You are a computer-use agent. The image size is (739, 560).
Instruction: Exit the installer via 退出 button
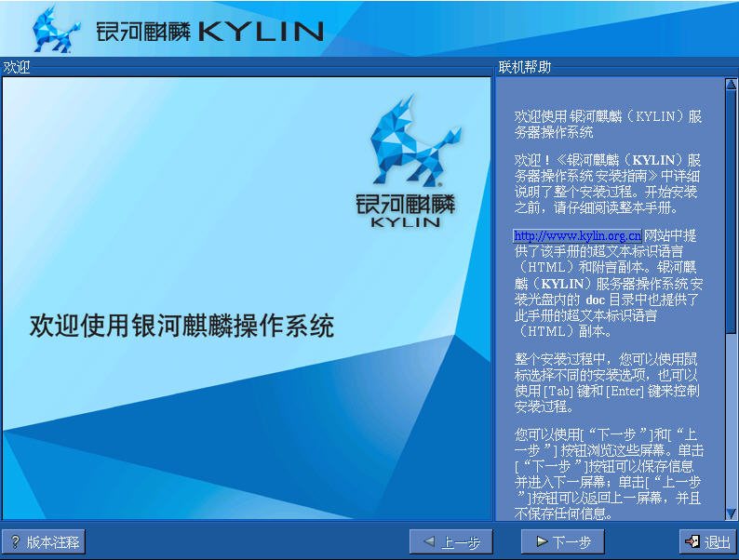708,541
